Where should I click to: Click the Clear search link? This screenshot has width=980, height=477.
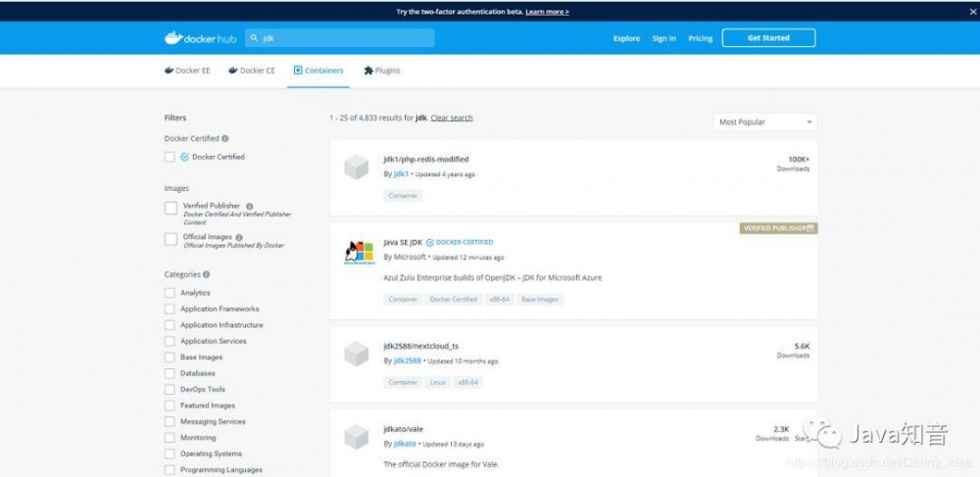click(x=452, y=118)
